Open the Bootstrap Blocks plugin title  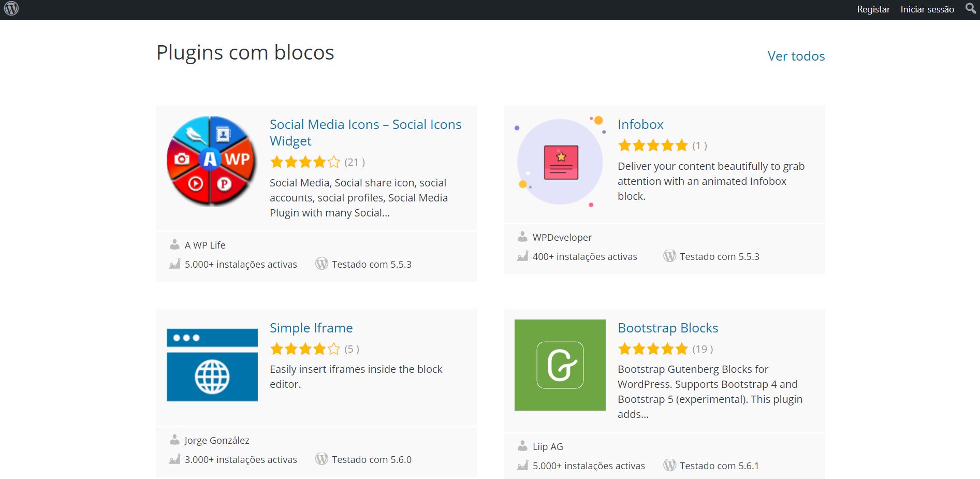668,328
